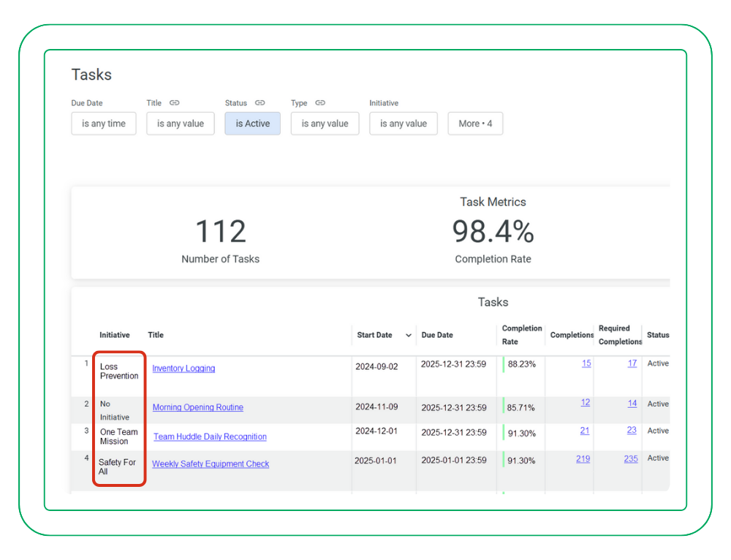
Task: Open the Due Date 'is any time' filter
Action: pyautogui.click(x=104, y=124)
